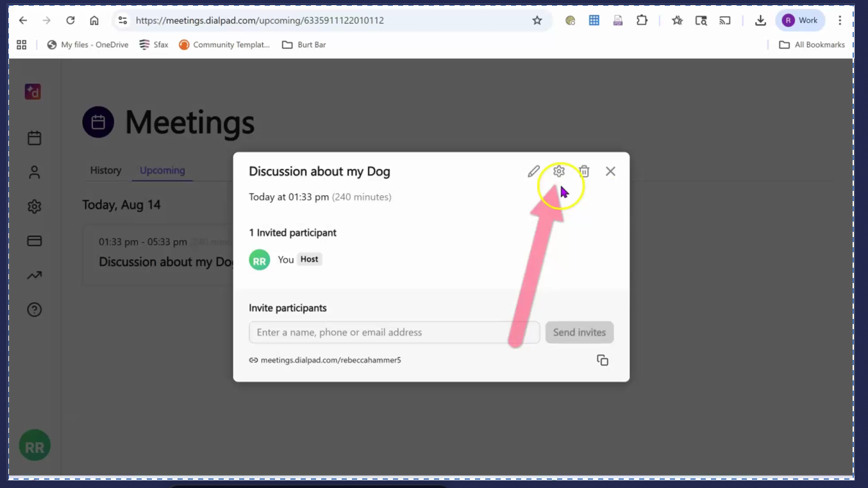Screen dimensions: 868x488
Task: Switch to the History tab
Action: pos(106,170)
